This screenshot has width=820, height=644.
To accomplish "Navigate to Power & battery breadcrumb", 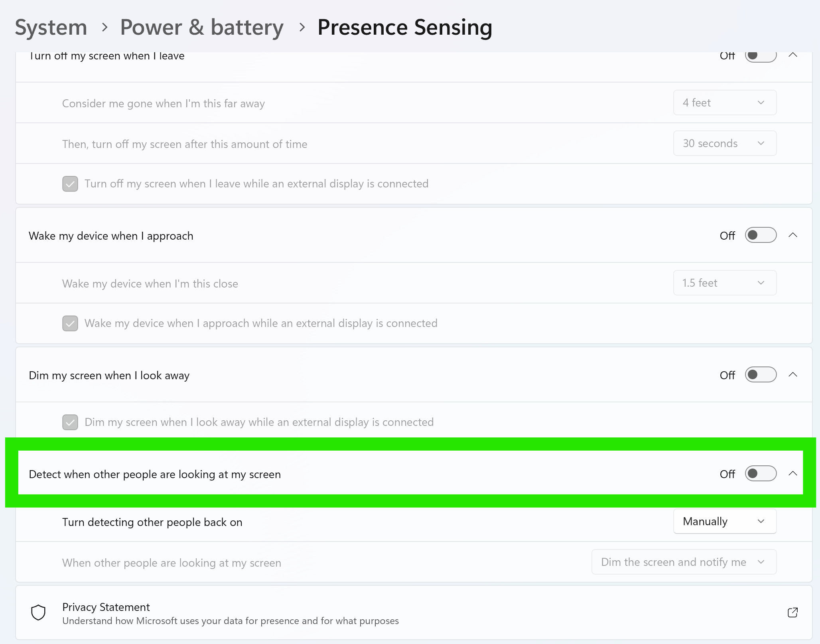I will (x=202, y=28).
